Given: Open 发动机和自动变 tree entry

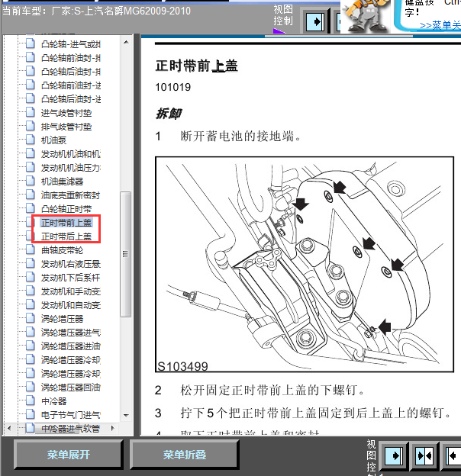Looking at the screenshot, I should click(71, 305).
